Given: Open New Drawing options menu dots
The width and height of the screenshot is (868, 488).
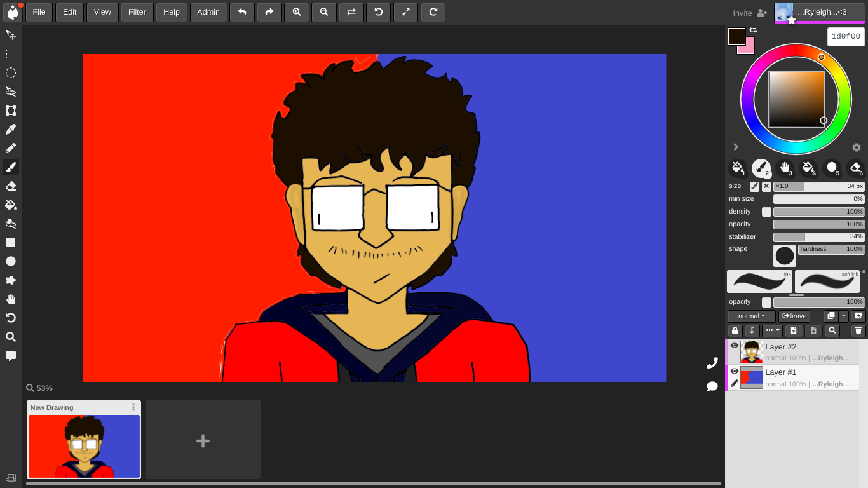Looking at the screenshot, I should pyautogui.click(x=133, y=407).
